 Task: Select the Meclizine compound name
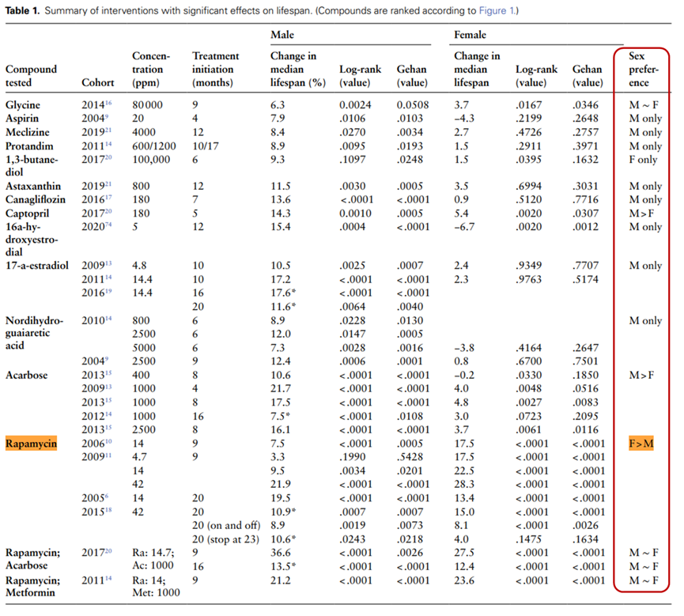(x=28, y=131)
